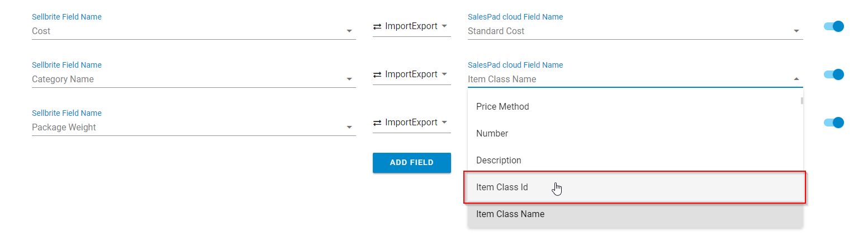Change ImportExport direction for Category Name row
The image size is (868, 249).
[444, 74]
